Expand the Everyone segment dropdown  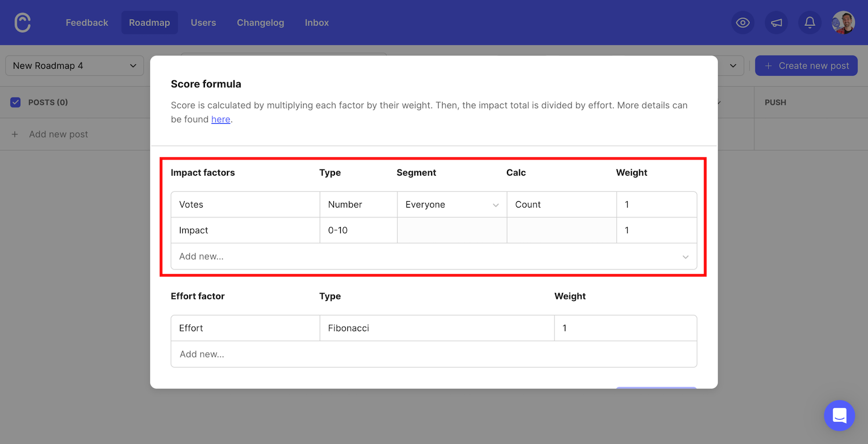click(x=452, y=205)
